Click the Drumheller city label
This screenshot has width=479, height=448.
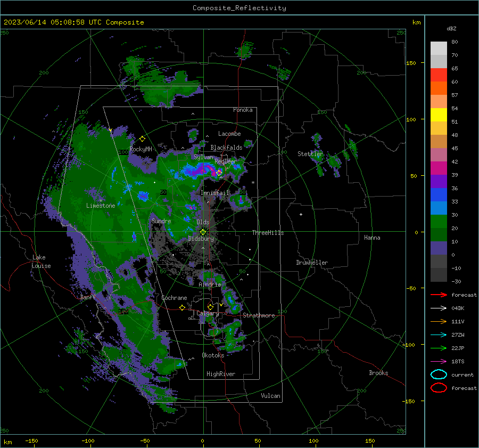click(x=312, y=263)
